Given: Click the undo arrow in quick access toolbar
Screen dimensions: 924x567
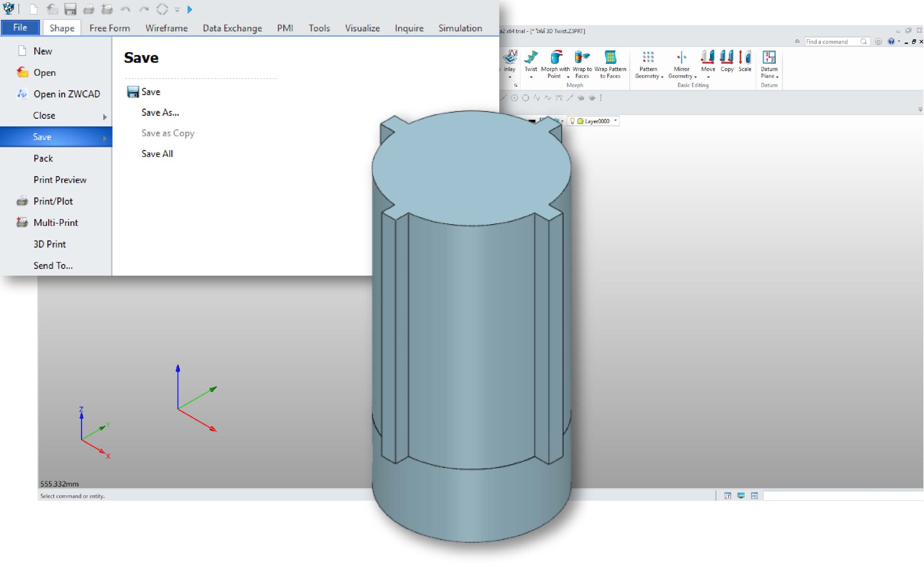Looking at the screenshot, I should [x=125, y=9].
